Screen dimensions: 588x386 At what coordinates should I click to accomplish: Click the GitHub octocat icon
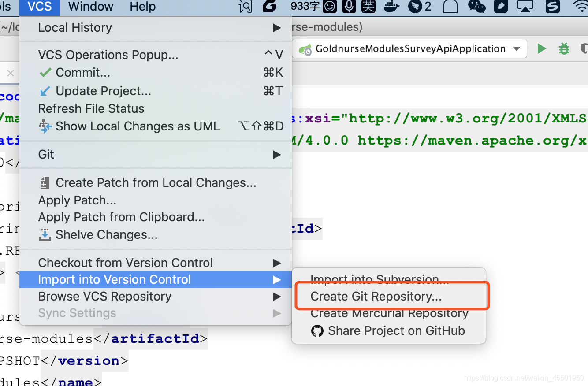tap(317, 331)
